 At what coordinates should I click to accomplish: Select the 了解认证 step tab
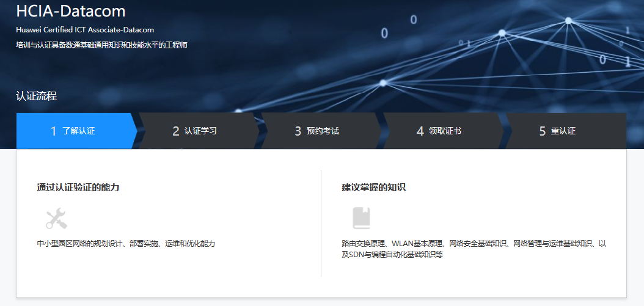pyautogui.click(x=77, y=131)
